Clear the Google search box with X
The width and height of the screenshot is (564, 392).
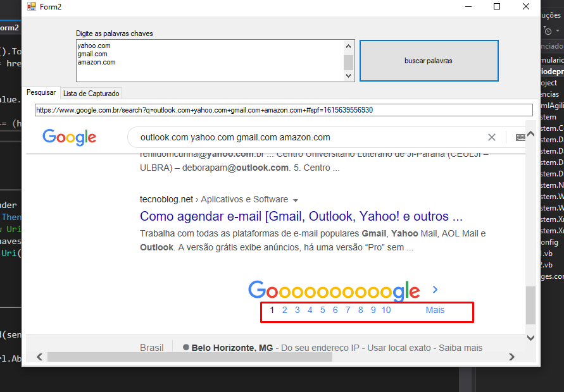[492, 137]
